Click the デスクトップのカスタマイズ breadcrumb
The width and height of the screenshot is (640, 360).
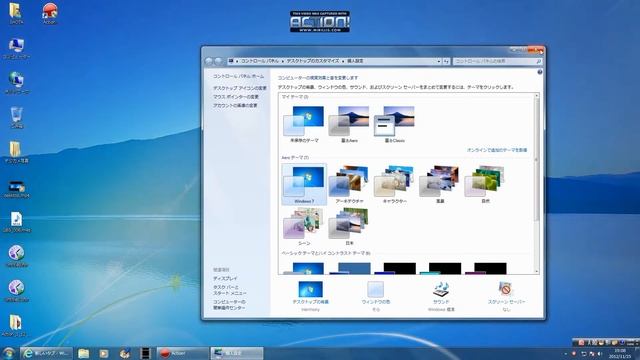pyautogui.click(x=313, y=61)
